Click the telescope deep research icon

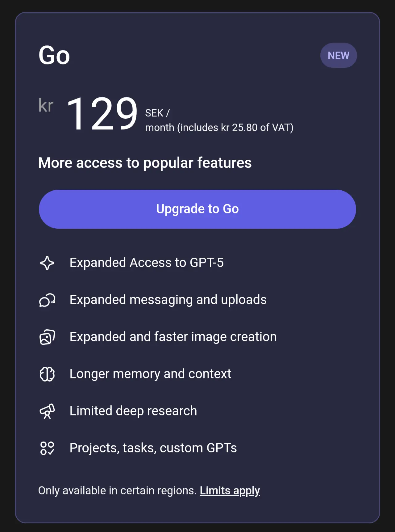click(47, 411)
